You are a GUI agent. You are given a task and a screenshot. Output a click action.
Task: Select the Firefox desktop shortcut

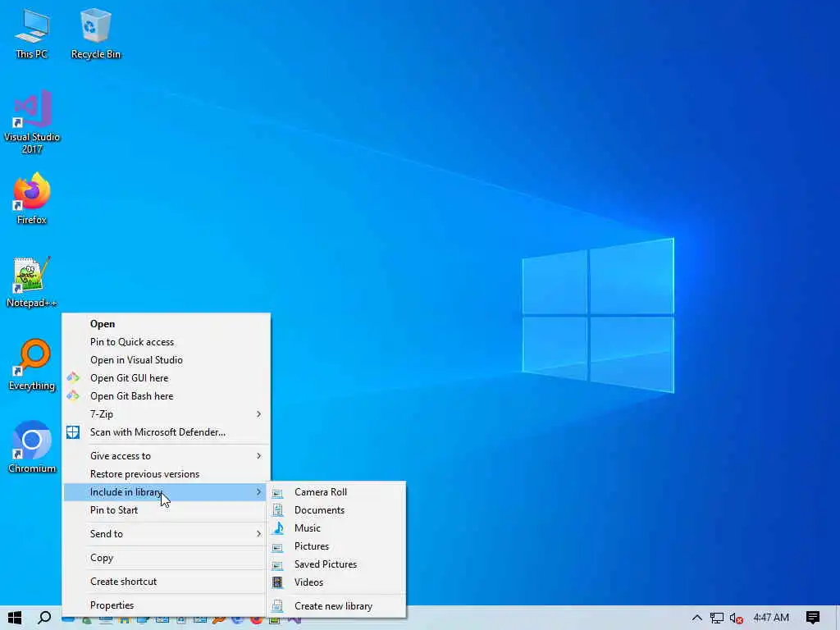32,199
